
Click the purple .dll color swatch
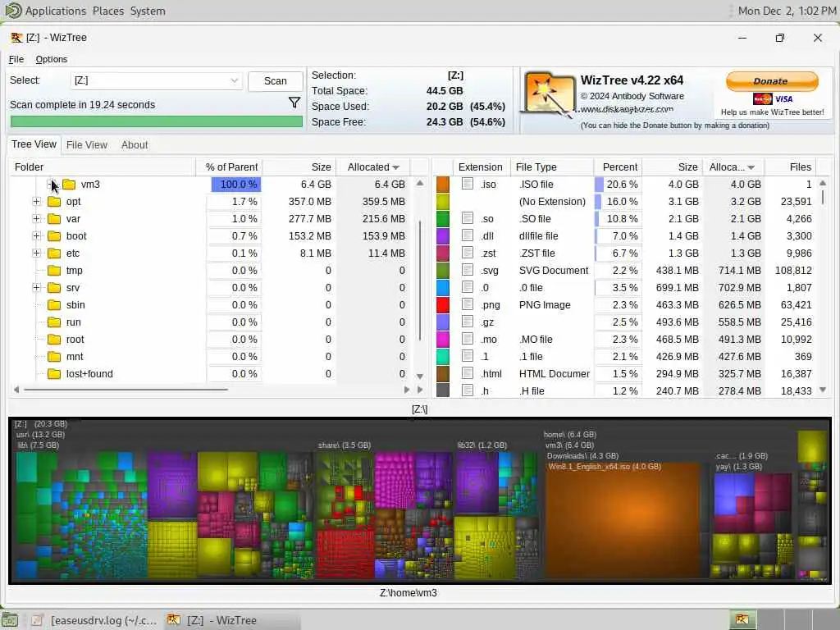pos(443,235)
